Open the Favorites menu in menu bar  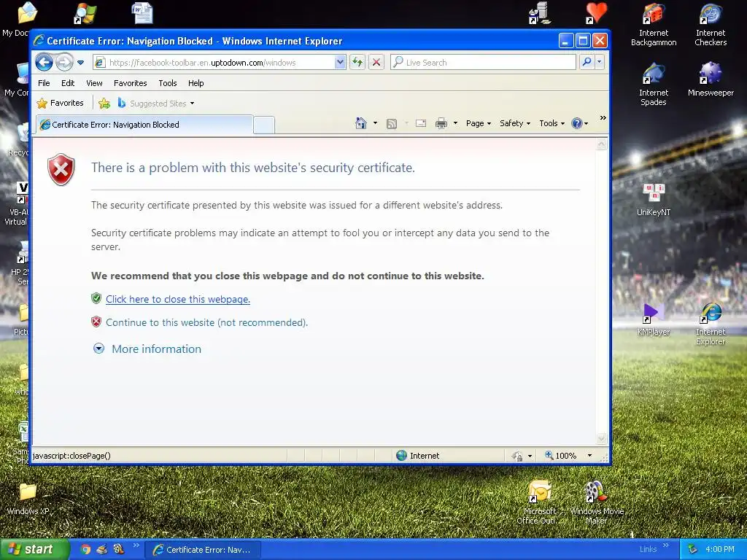point(130,83)
